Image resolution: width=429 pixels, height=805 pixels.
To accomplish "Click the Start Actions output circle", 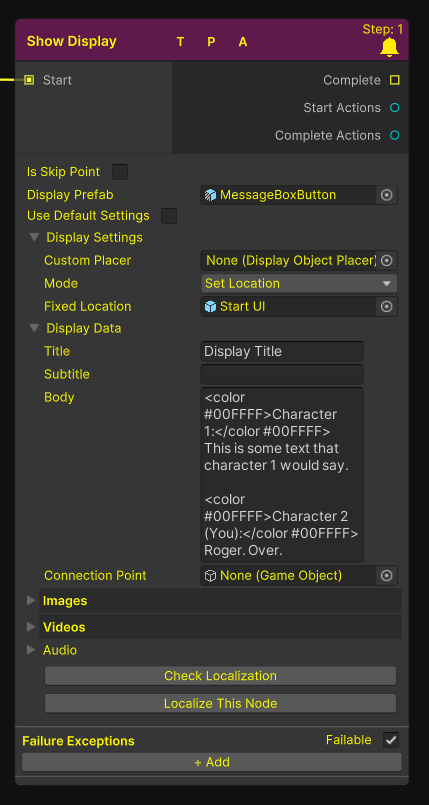I will (394, 108).
